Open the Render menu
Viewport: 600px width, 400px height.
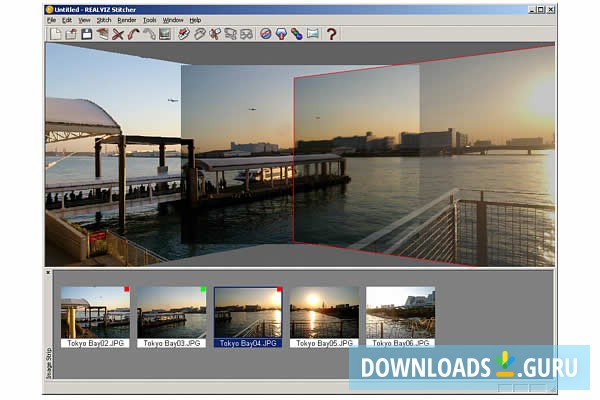[x=127, y=20]
